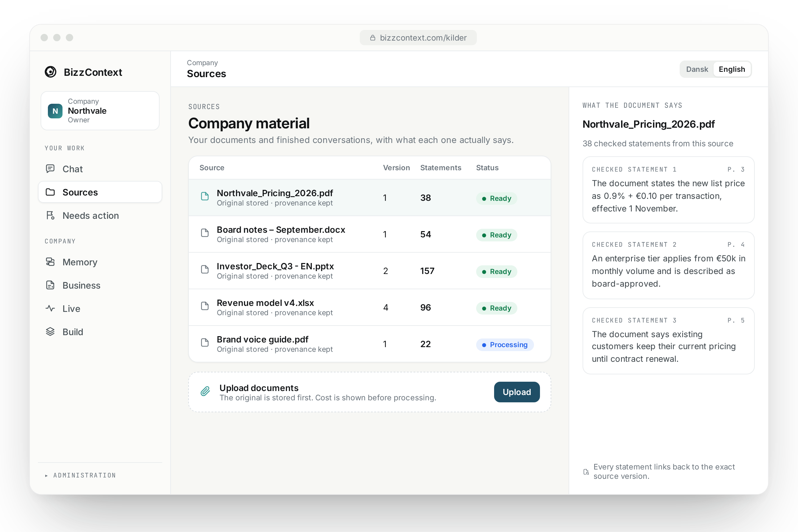Click file icon for Revenue model v4.xlsx

205,306
